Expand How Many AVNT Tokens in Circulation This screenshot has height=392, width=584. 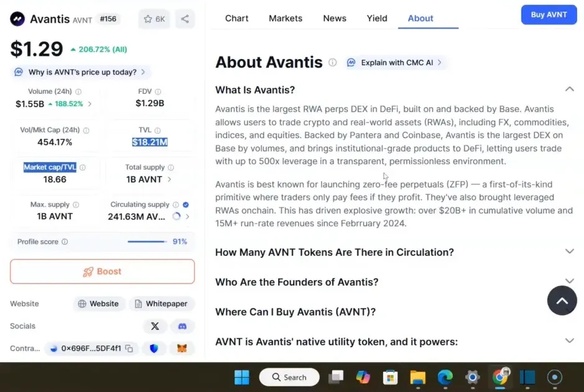570,252
